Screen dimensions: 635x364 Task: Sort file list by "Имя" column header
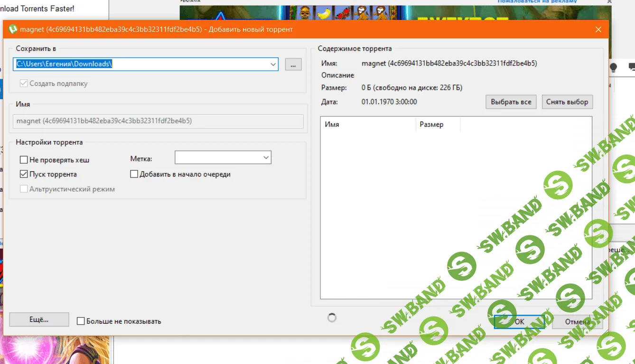coord(368,124)
